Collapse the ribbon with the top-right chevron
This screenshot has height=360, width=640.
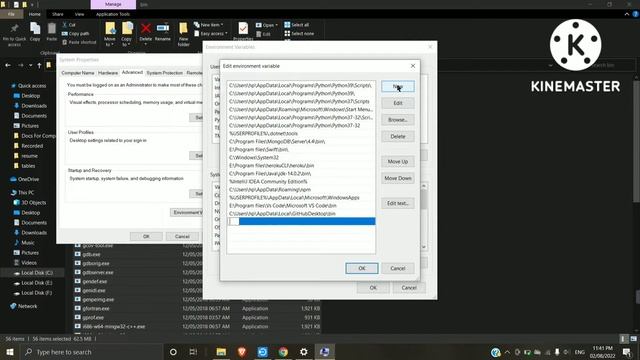[x=627, y=14]
